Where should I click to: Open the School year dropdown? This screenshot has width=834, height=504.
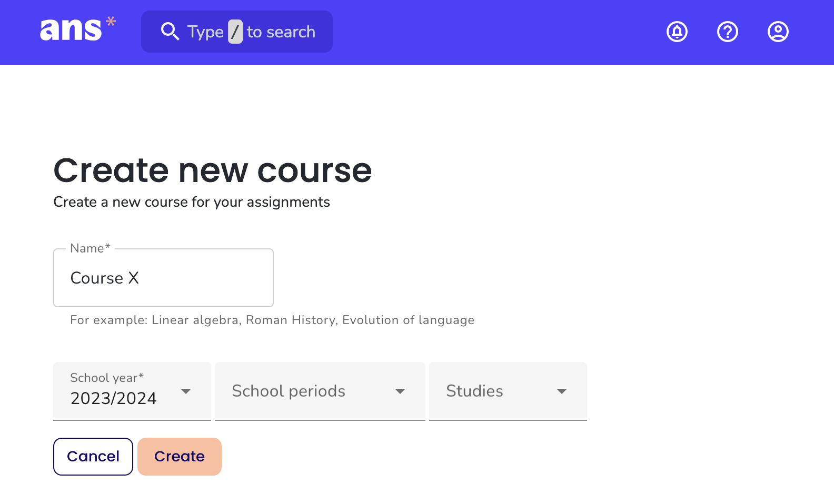[132, 391]
